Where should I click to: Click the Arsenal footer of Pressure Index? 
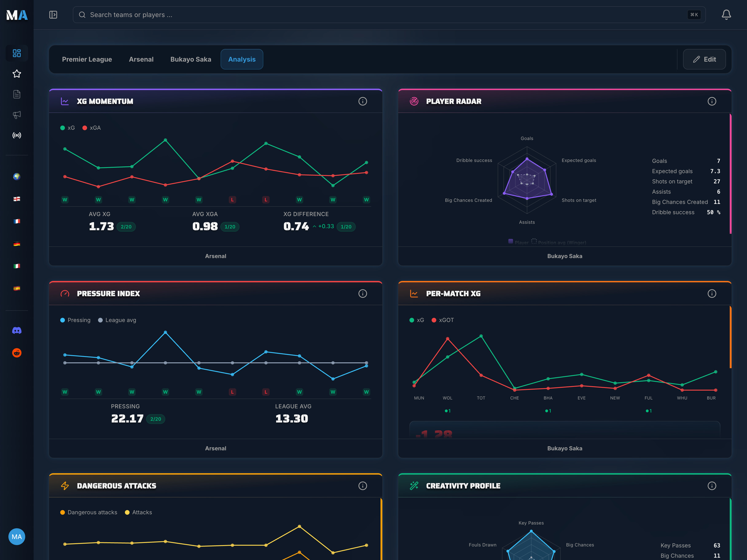point(215,448)
